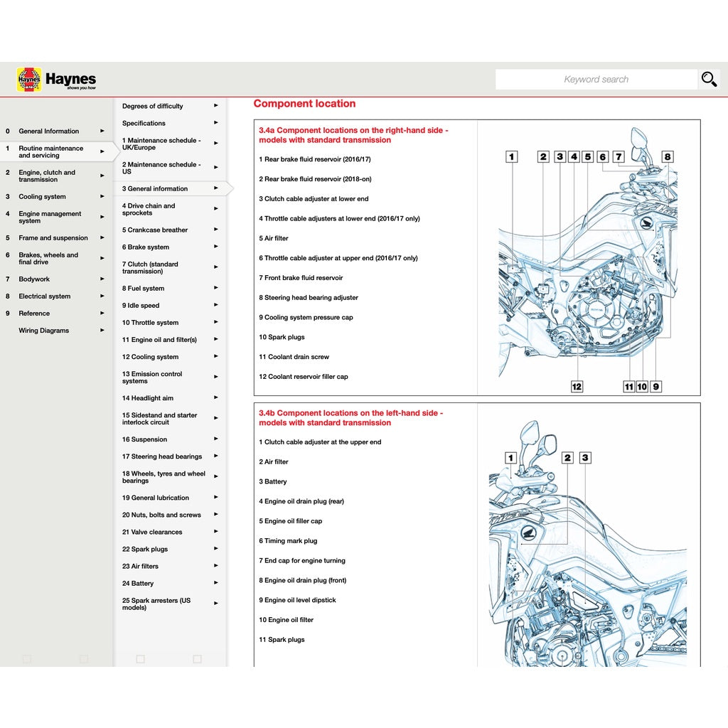Expand the Wiring Diagrams chevron

(102, 330)
